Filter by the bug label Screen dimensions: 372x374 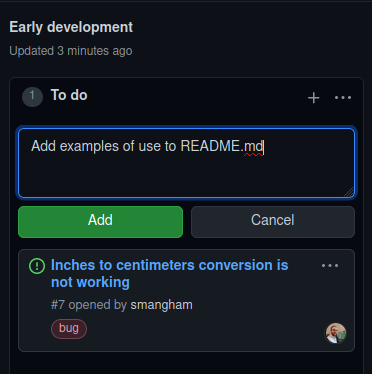point(69,329)
